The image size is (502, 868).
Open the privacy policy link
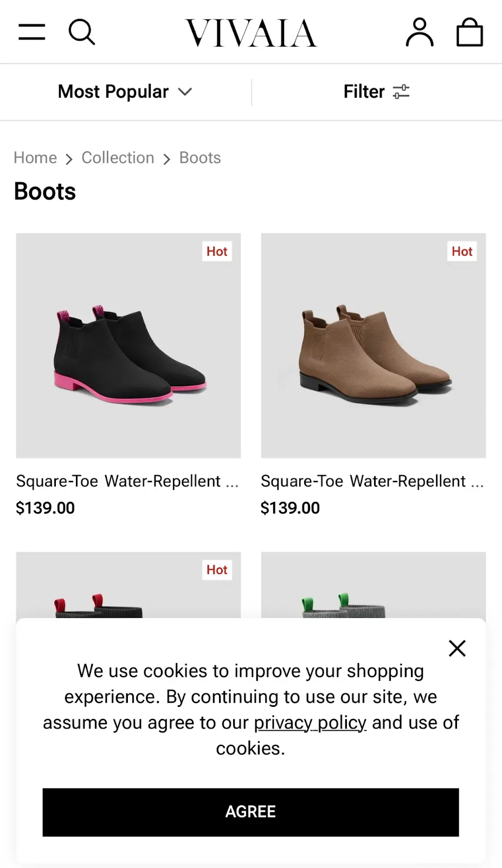[310, 723]
